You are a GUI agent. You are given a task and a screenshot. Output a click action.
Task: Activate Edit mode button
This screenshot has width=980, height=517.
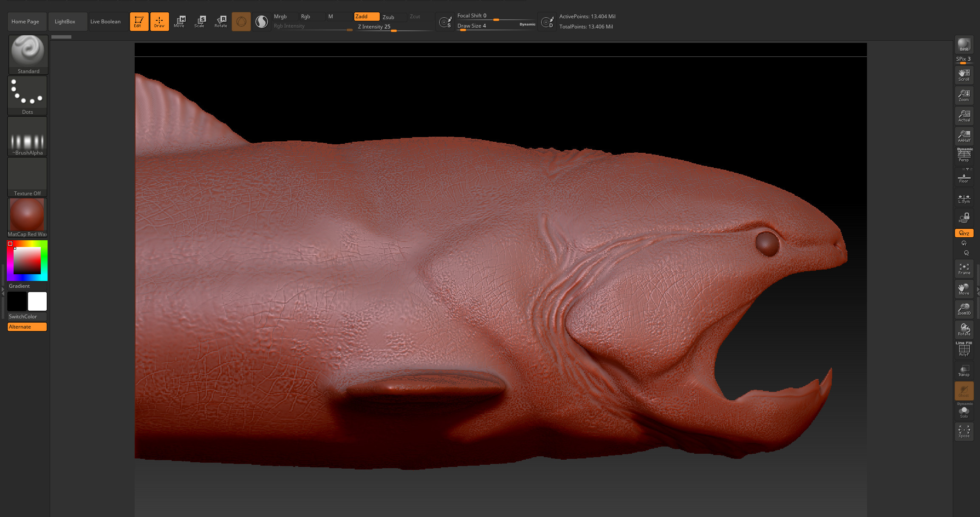click(x=139, y=22)
